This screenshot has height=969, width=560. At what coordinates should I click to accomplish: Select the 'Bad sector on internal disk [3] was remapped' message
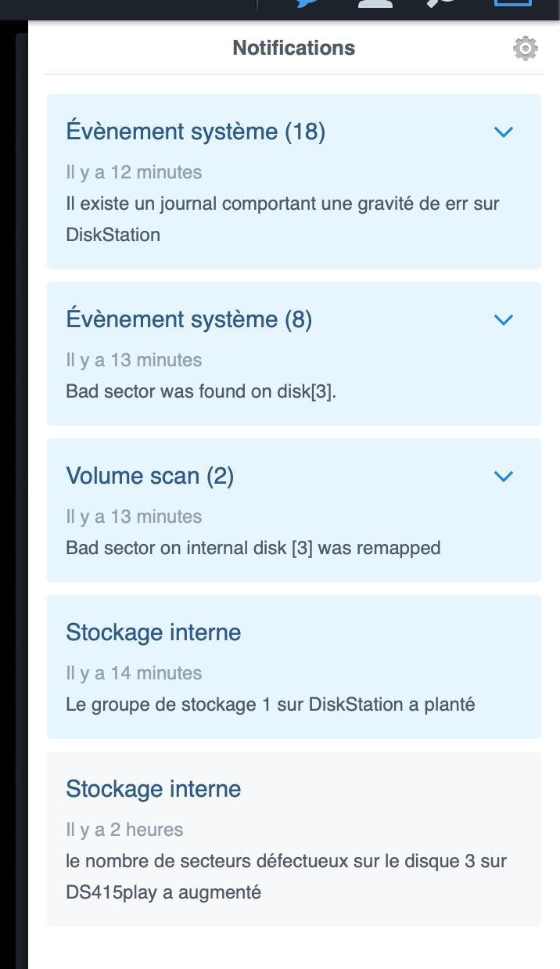(x=253, y=548)
